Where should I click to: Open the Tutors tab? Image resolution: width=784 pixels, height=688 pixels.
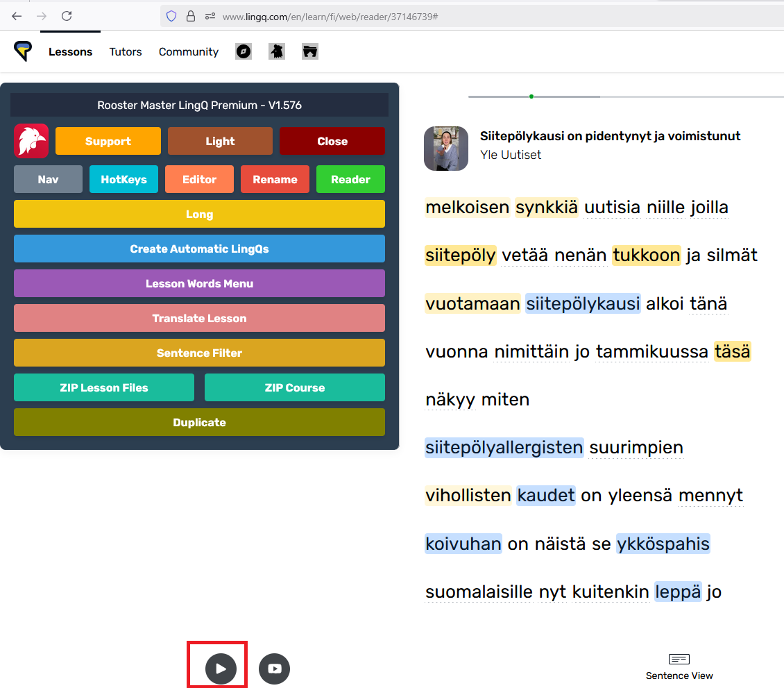(126, 51)
